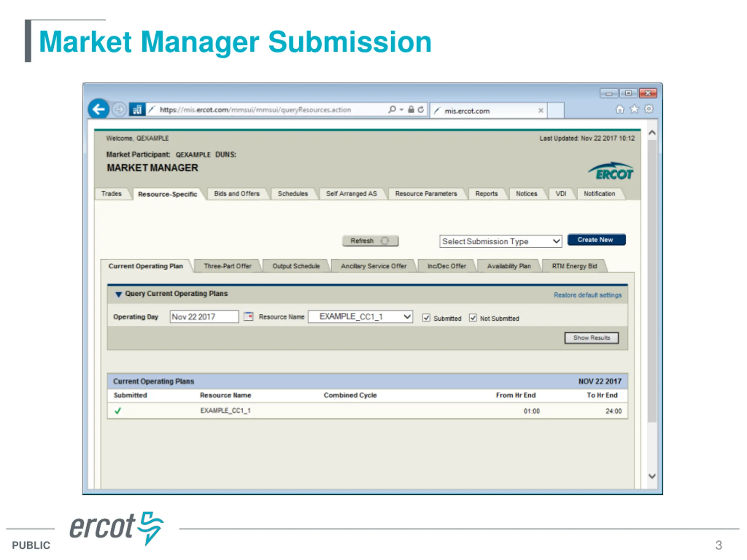
Task: Click the browser Home icon
Action: click(620, 109)
